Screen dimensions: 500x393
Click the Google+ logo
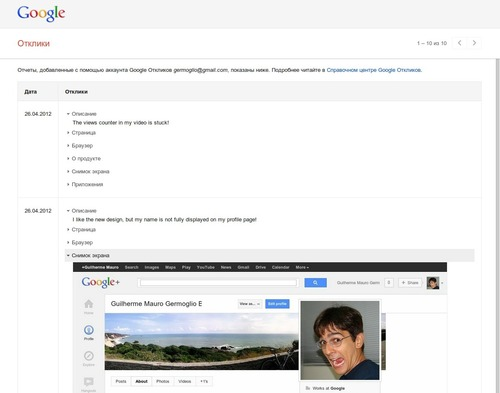100,282
